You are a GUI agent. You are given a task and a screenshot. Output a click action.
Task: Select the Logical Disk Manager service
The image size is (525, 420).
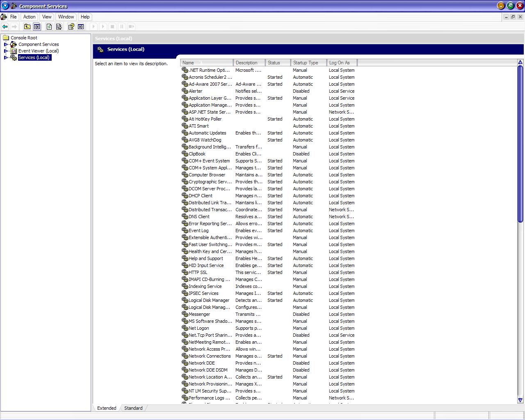tap(268, 300)
